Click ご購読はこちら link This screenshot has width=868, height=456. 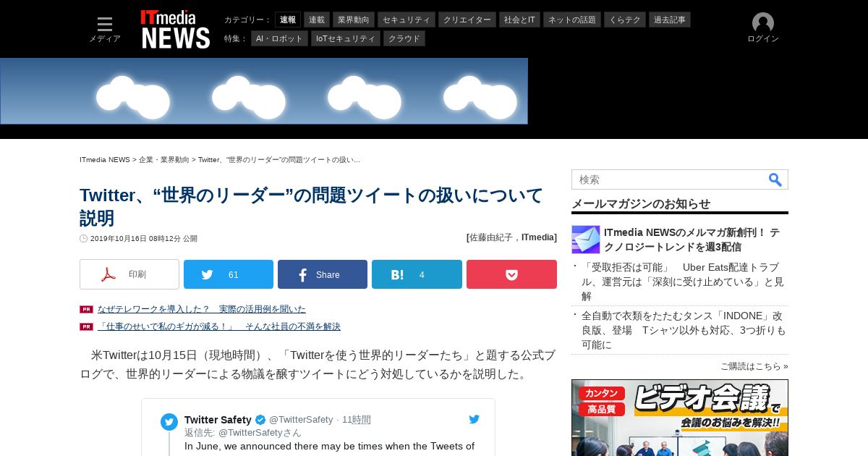(x=754, y=366)
